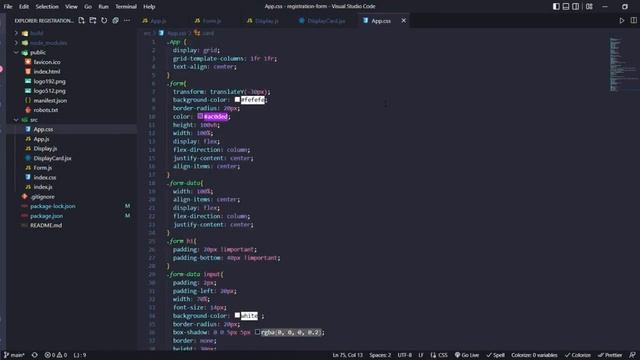Click Go Live in the status bar
This screenshot has width=640, height=360.
tap(467, 355)
